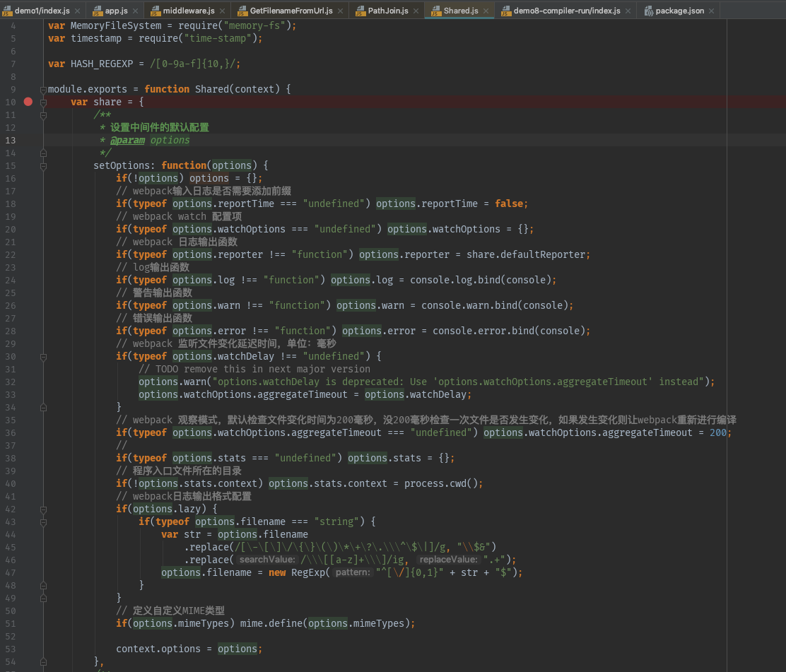Click the JS file icon on Shared.js tab
Viewport: 786px width, 672px height.
tap(435, 11)
